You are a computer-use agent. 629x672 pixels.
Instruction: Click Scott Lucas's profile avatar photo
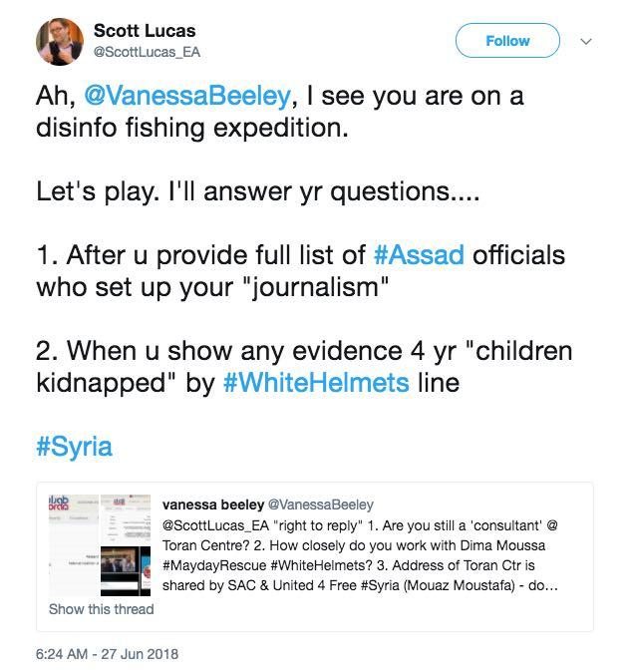60,41
